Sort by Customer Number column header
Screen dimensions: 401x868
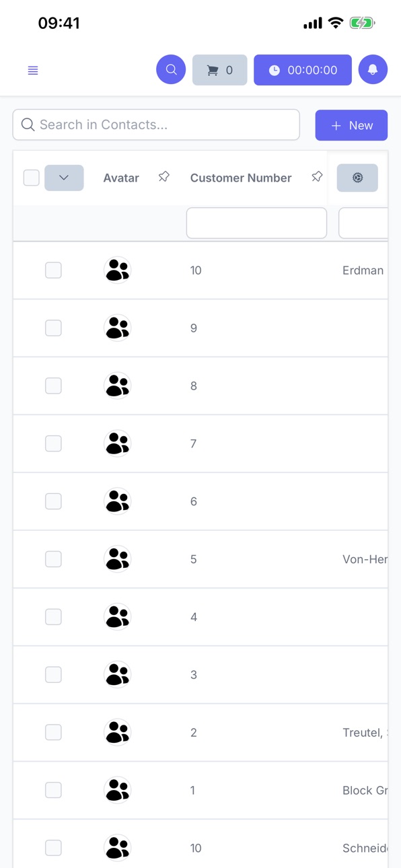coord(241,178)
